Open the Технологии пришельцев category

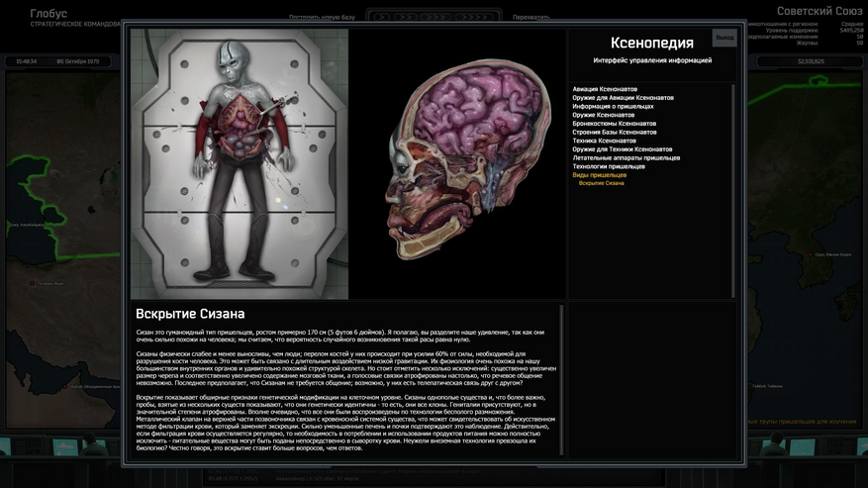coord(609,166)
